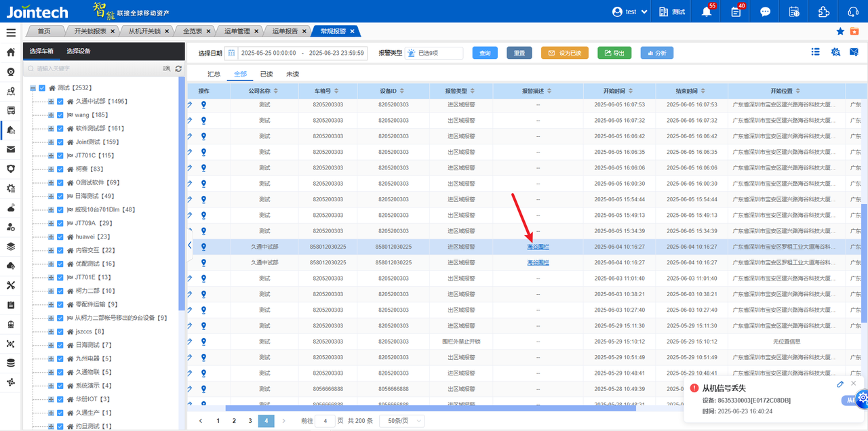Switch to the 运单管理 tab
The height and width of the screenshot is (431, 868).
point(238,31)
